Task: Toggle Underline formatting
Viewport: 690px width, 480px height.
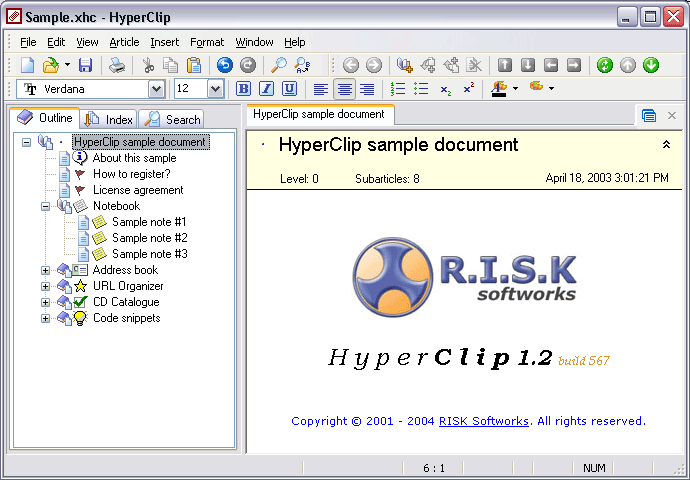Action: point(289,89)
